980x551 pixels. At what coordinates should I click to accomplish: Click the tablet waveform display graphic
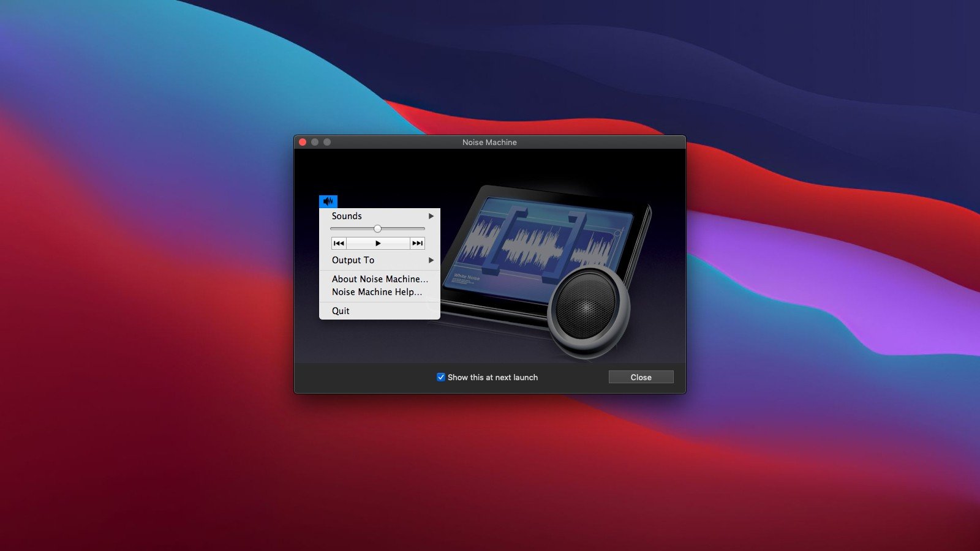click(539, 245)
